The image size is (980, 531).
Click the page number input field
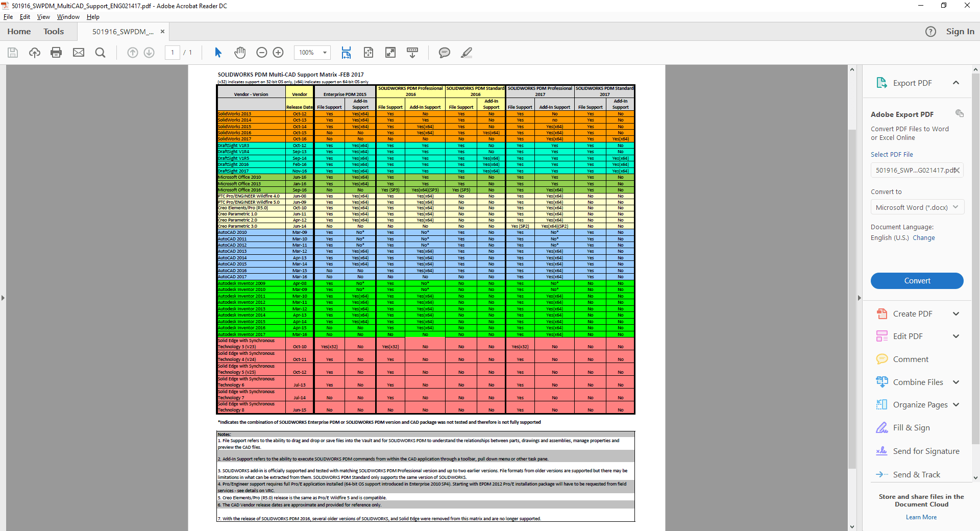[173, 53]
